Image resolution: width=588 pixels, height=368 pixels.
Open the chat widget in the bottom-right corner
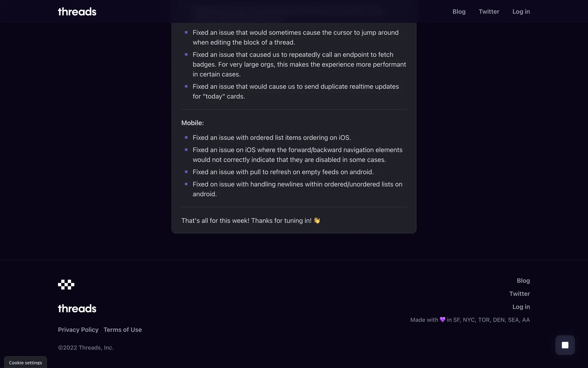(565, 345)
